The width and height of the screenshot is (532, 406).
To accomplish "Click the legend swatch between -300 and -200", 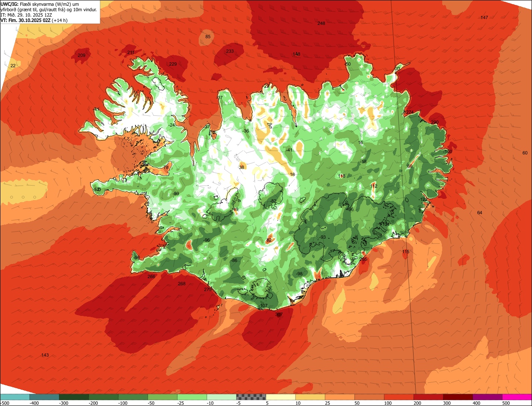I will point(74,397).
